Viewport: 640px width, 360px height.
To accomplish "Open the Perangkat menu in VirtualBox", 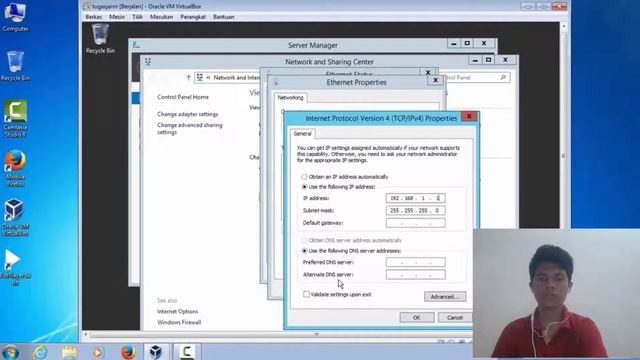I will tap(193, 17).
